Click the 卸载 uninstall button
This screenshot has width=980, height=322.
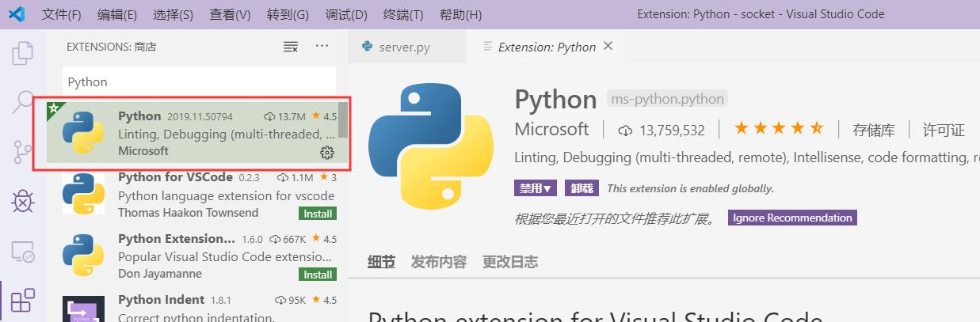point(582,188)
